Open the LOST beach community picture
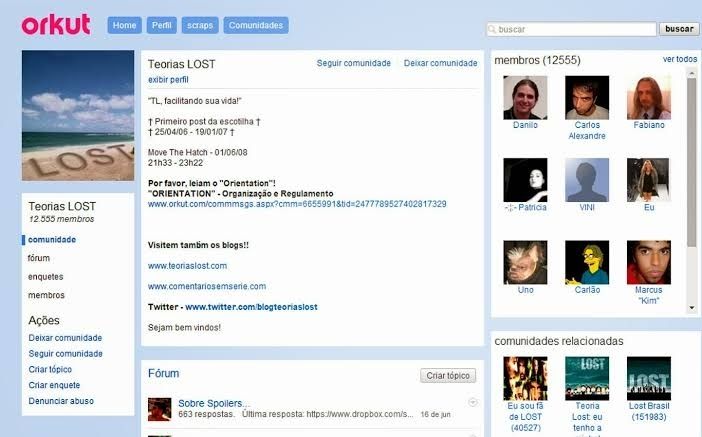The image size is (702, 437). point(78,115)
